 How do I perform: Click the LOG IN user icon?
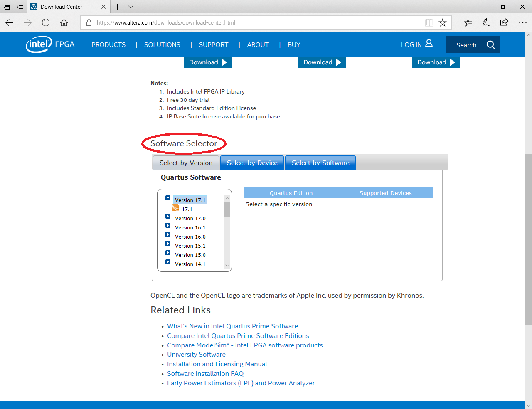[429, 44]
